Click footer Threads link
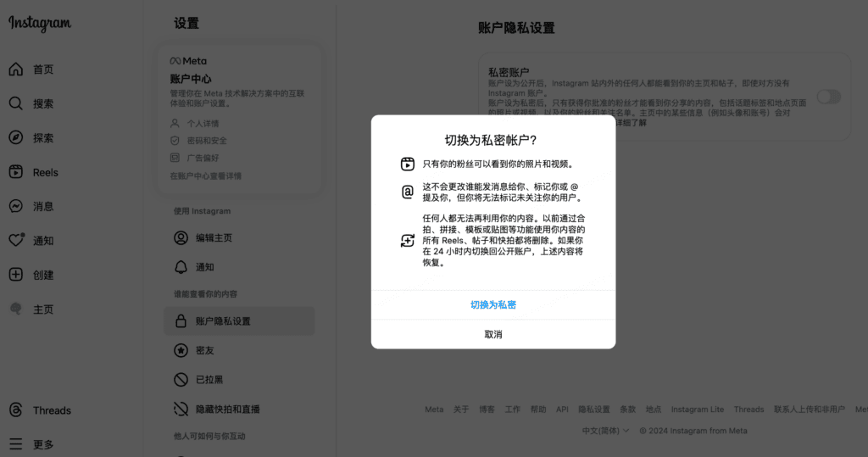The image size is (868, 457). [x=749, y=410]
